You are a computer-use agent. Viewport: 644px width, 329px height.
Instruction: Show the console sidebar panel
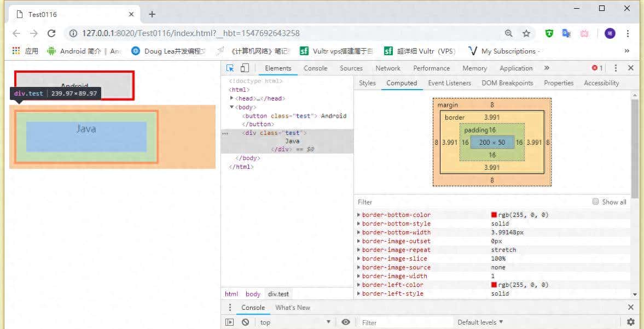coord(230,322)
